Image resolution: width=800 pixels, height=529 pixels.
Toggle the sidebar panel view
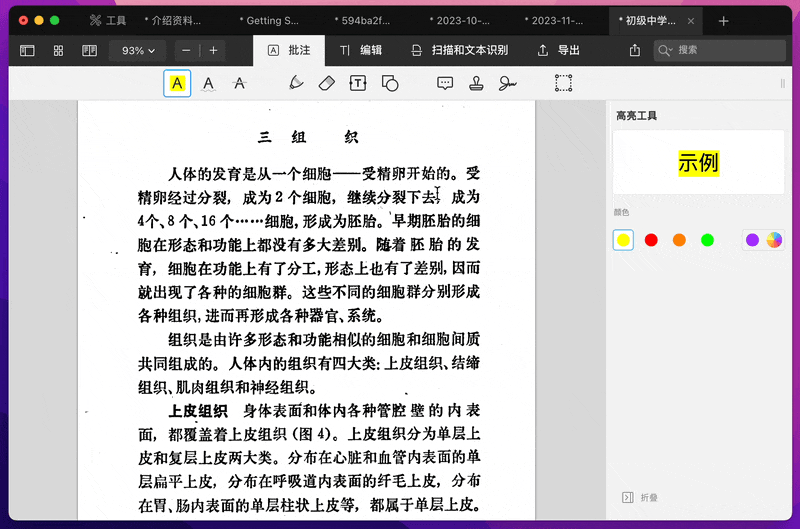point(27,50)
